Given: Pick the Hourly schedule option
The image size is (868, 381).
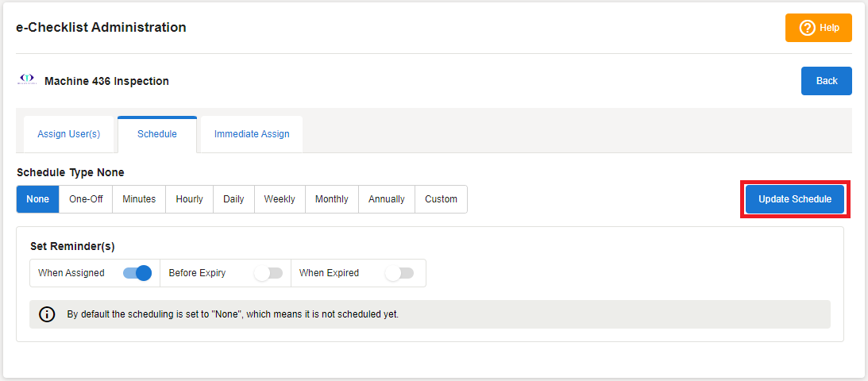Looking at the screenshot, I should 189,199.
